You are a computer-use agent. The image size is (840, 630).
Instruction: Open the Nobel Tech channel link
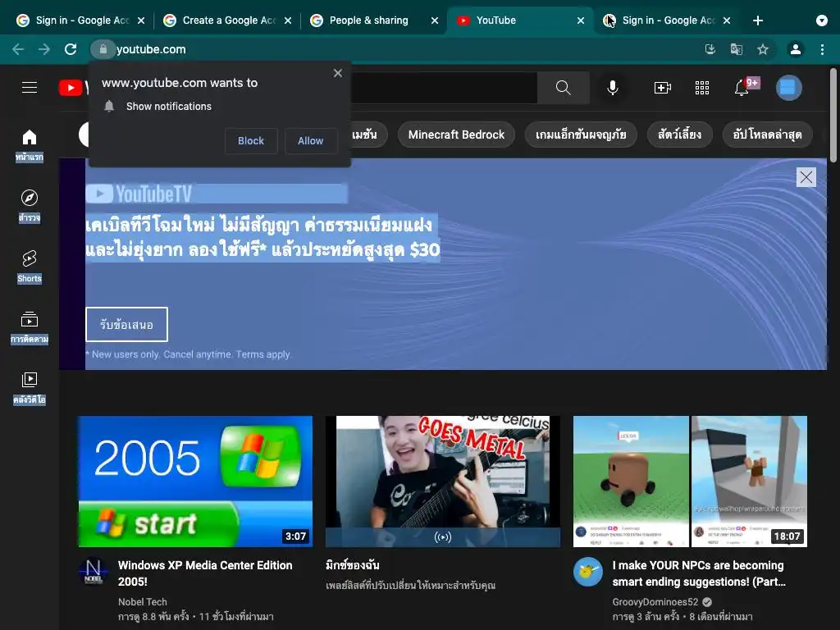pos(143,601)
